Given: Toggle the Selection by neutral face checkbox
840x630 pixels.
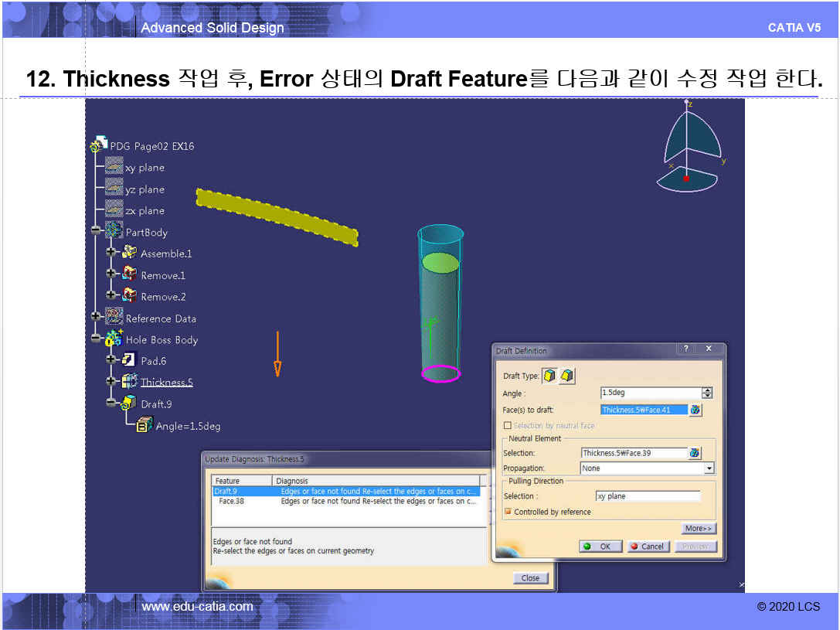Looking at the screenshot, I should [x=508, y=426].
